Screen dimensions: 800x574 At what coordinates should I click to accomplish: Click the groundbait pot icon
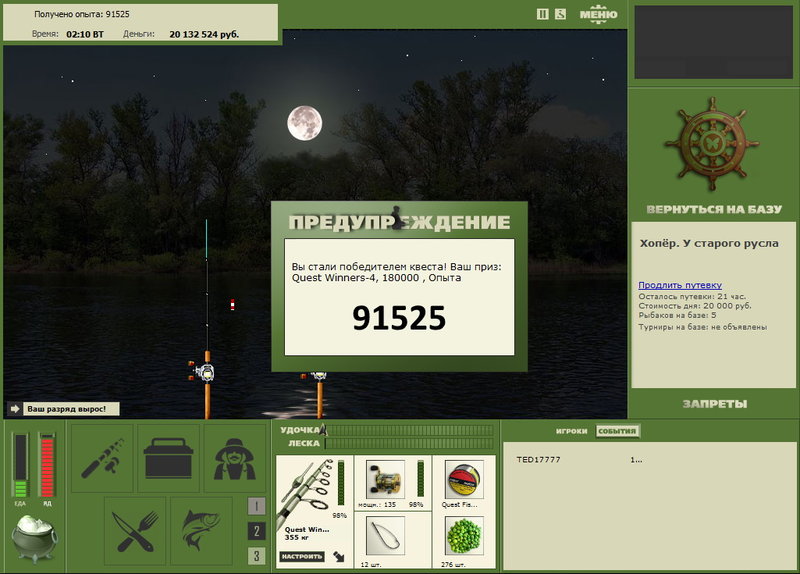click(35, 538)
